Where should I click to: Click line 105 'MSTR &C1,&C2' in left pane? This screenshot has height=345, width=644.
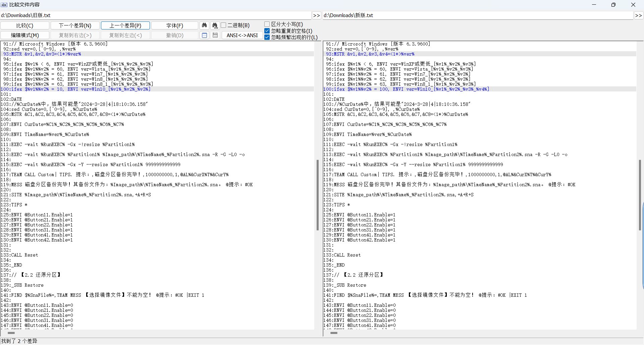click(x=73, y=114)
